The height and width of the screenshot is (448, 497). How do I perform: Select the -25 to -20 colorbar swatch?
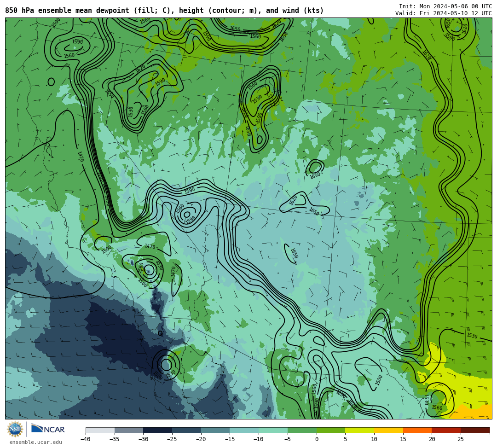coord(186,430)
